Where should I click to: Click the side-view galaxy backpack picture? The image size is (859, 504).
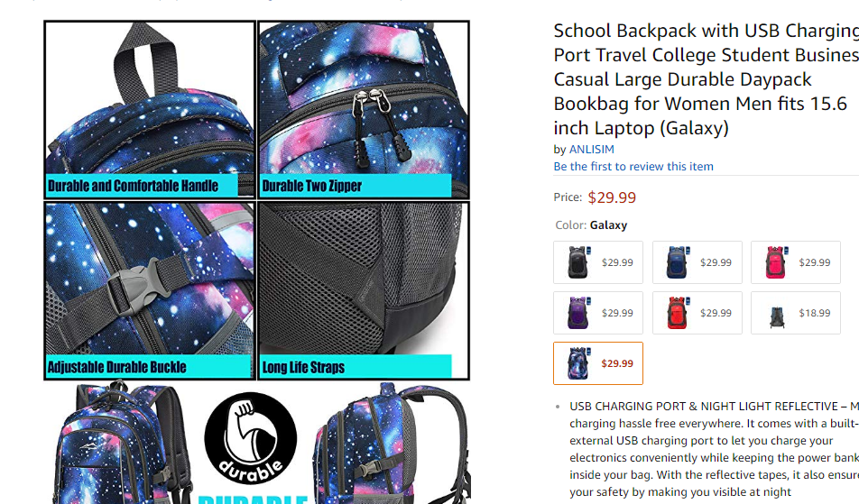pyautogui.click(x=392, y=442)
